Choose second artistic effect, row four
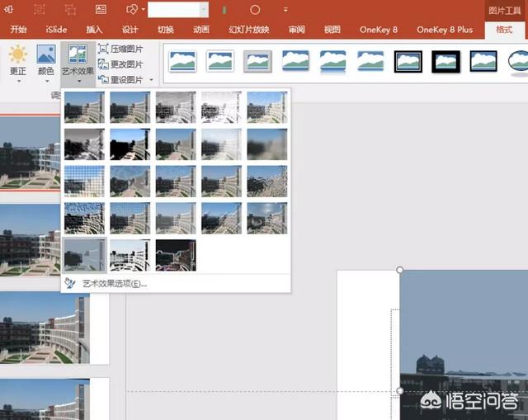528x420 pixels. (x=130, y=219)
